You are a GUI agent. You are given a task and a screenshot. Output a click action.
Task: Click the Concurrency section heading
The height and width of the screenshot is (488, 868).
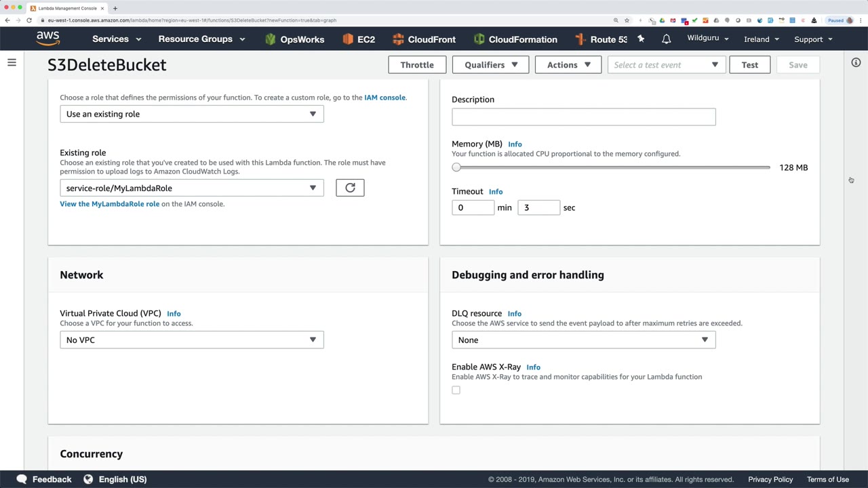tap(92, 454)
